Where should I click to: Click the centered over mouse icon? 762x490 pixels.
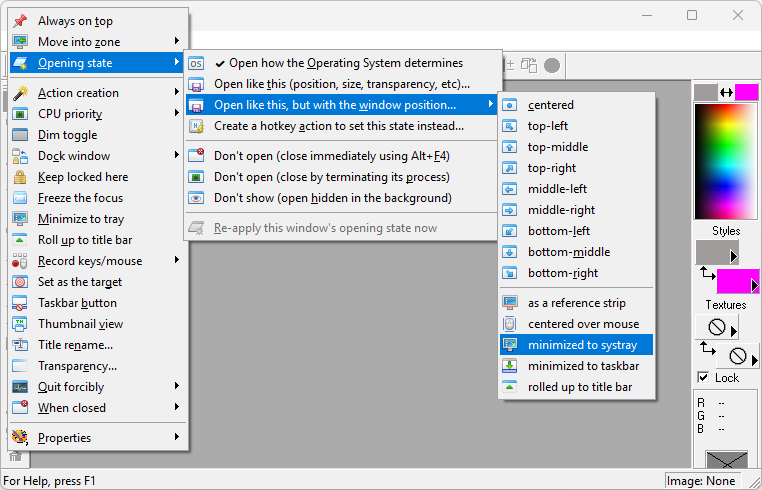(x=510, y=324)
